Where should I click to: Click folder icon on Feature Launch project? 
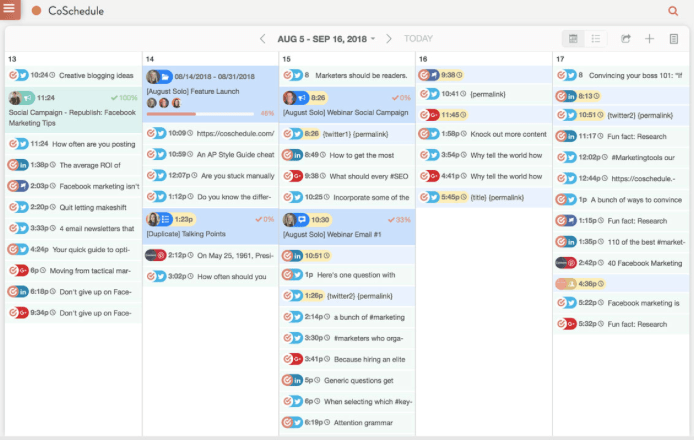tap(165, 77)
